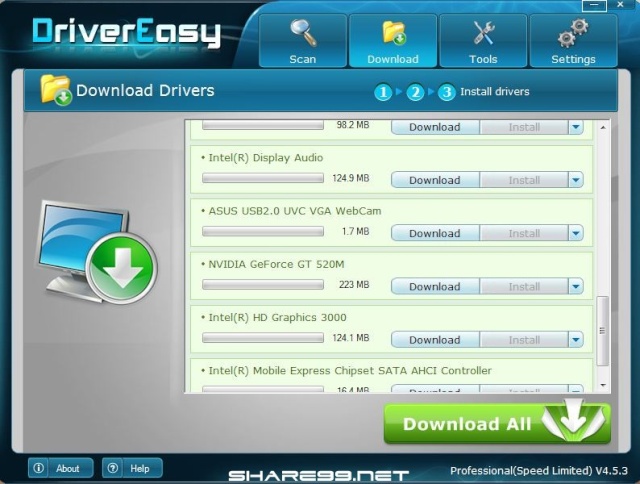Open the About dialog
640x484 pixels.
coord(60,468)
